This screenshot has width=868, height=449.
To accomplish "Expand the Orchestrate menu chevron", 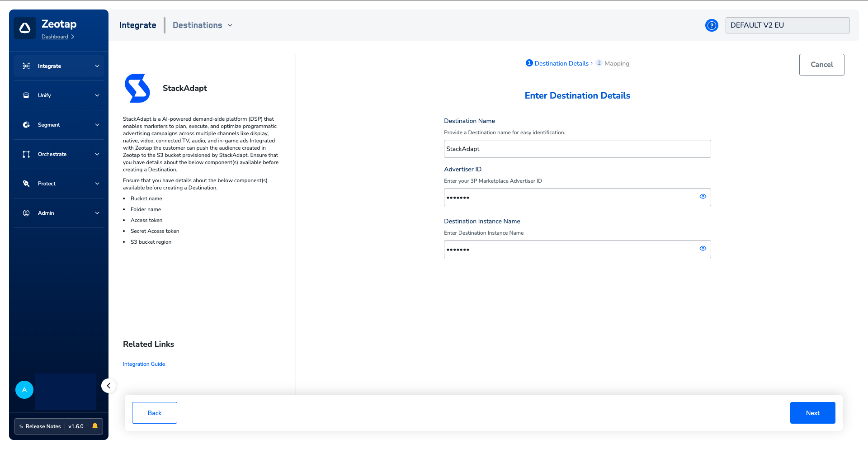I will point(97,154).
